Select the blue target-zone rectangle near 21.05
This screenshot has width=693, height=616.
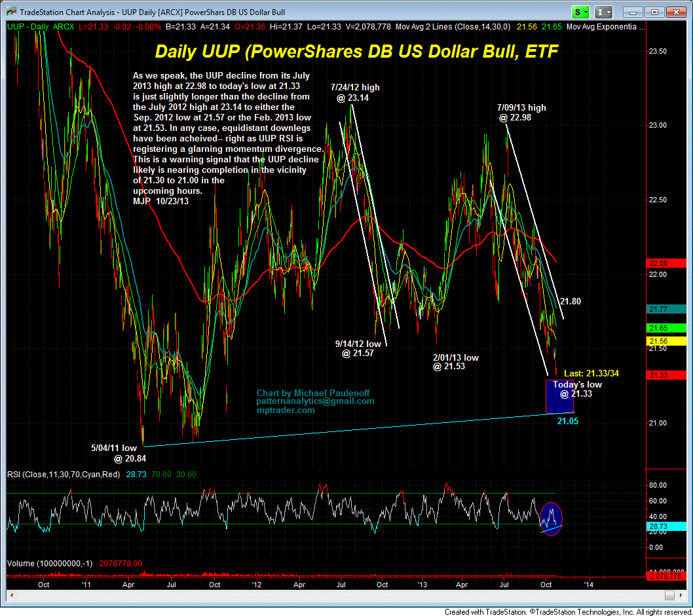(x=559, y=397)
